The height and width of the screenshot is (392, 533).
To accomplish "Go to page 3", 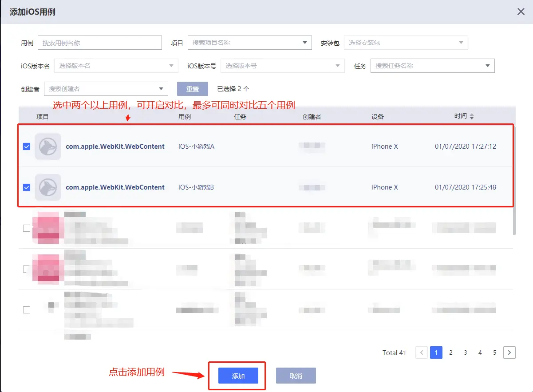I will pos(466,352).
